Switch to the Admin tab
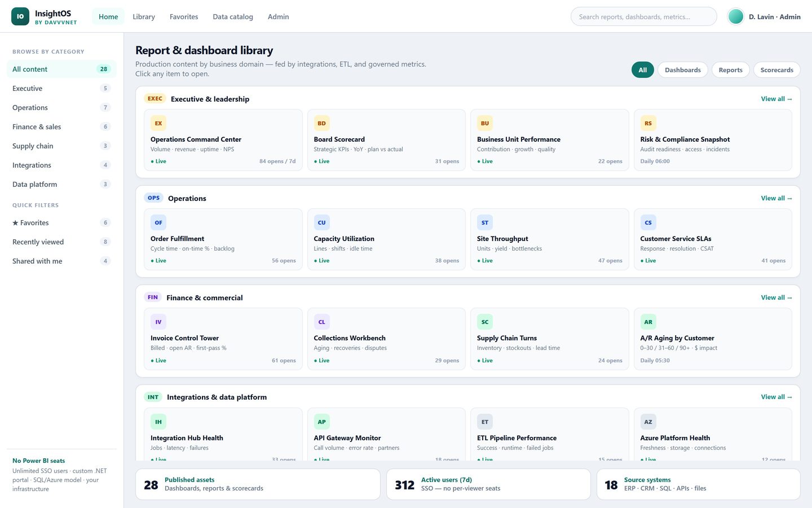Screen dimensions: 812x508 (x=278, y=16)
